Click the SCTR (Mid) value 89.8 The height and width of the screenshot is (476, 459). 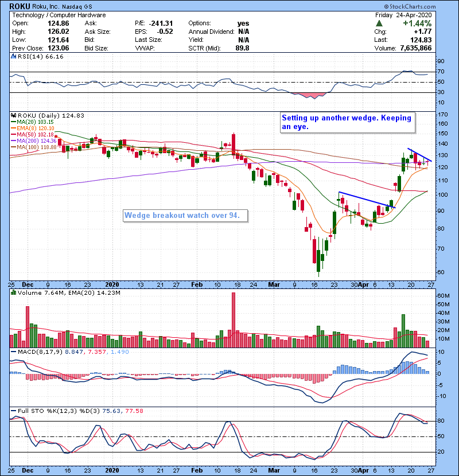point(242,48)
